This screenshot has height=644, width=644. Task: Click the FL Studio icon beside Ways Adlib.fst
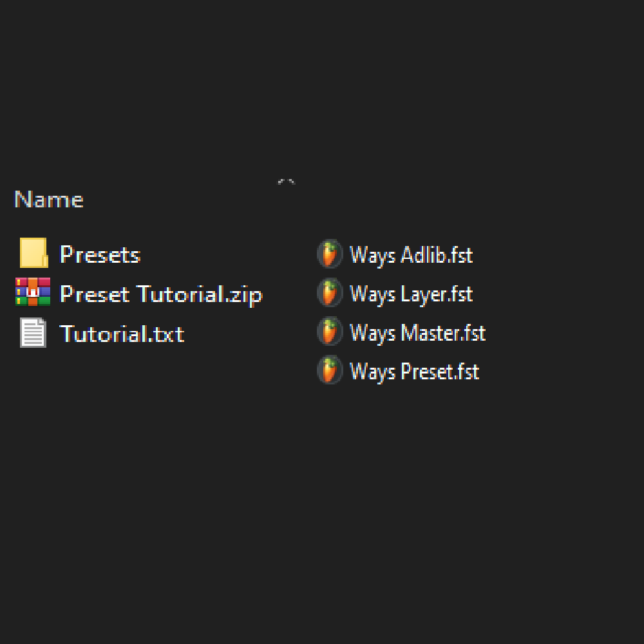click(329, 254)
